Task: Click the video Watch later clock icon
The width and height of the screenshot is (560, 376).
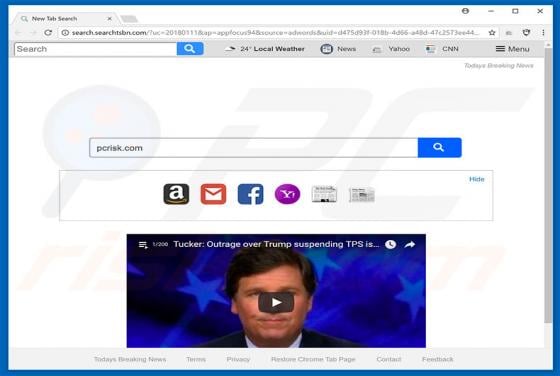Action: click(390, 244)
